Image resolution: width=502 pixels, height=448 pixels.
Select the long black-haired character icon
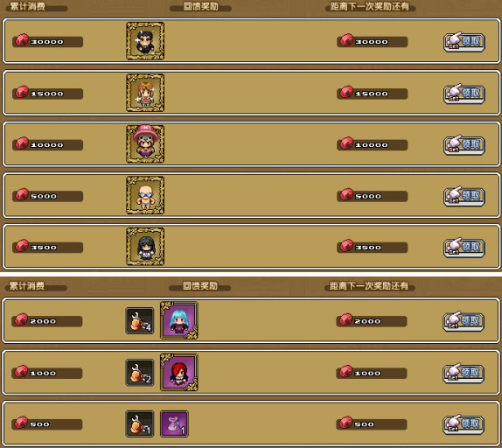pyautogui.click(x=145, y=247)
